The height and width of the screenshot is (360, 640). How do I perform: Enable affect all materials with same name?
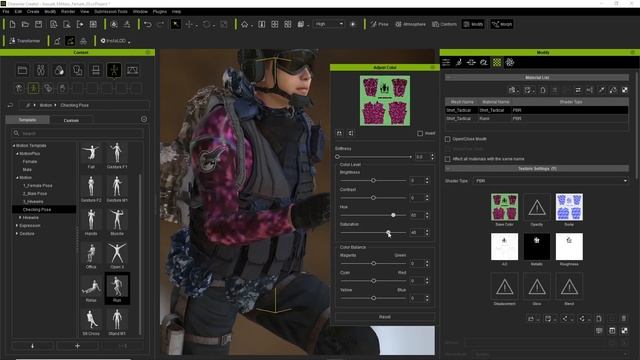pos(448,159)
